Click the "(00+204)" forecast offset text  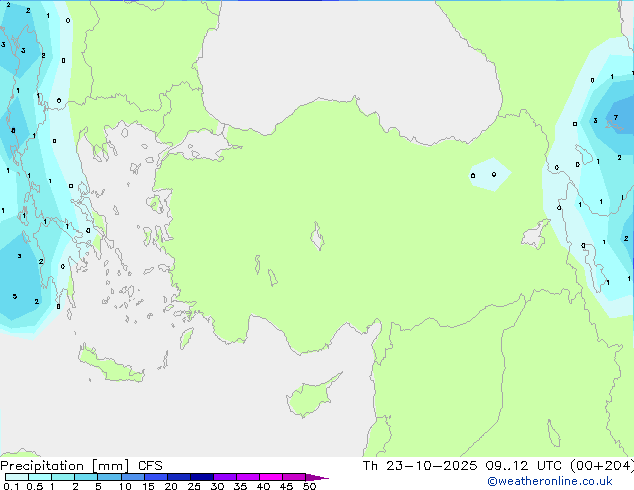tap(602, 466)
